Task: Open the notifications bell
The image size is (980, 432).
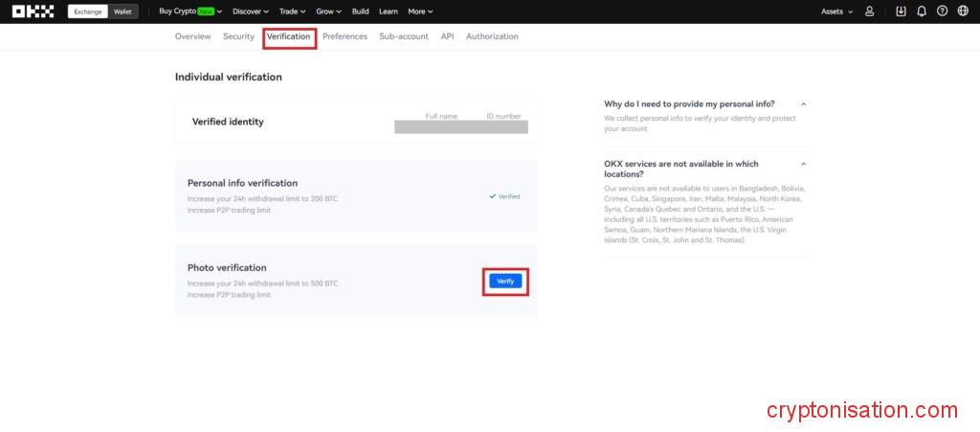Action: click(921, 11)
